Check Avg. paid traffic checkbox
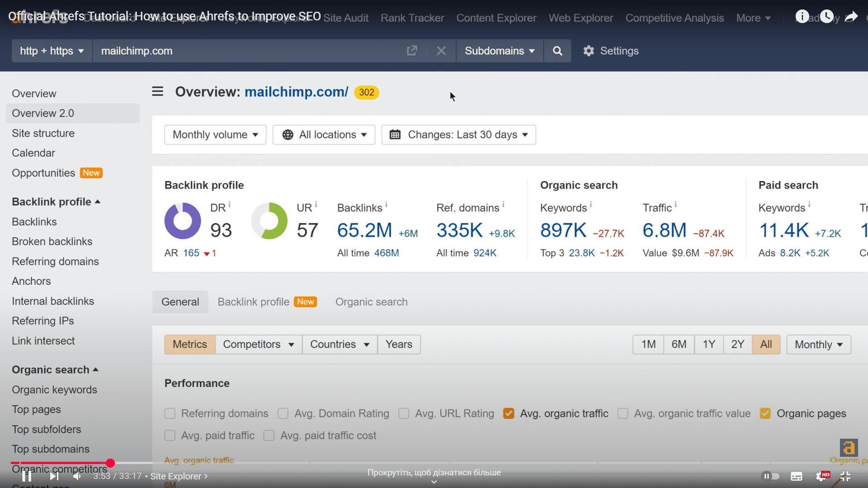Viewport: 868px width, 488px height. pyautogui.click(x=170, y=436)
